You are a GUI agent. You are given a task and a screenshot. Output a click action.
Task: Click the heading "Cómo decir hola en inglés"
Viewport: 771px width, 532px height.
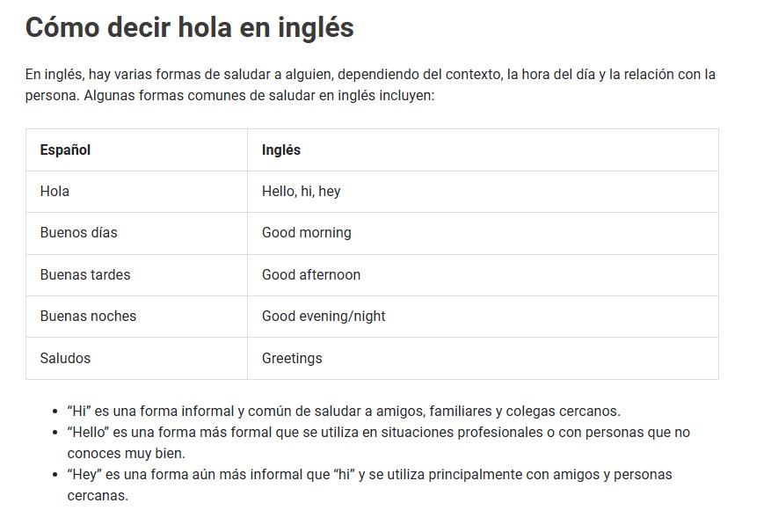pos(189,28)
